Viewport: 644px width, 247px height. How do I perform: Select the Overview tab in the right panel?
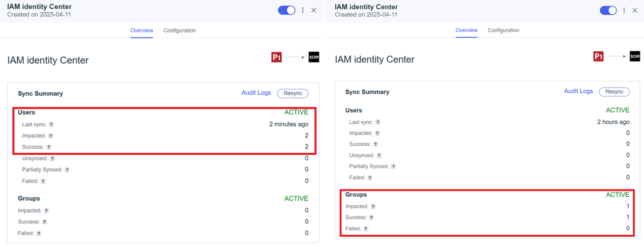tap(466, 31)
